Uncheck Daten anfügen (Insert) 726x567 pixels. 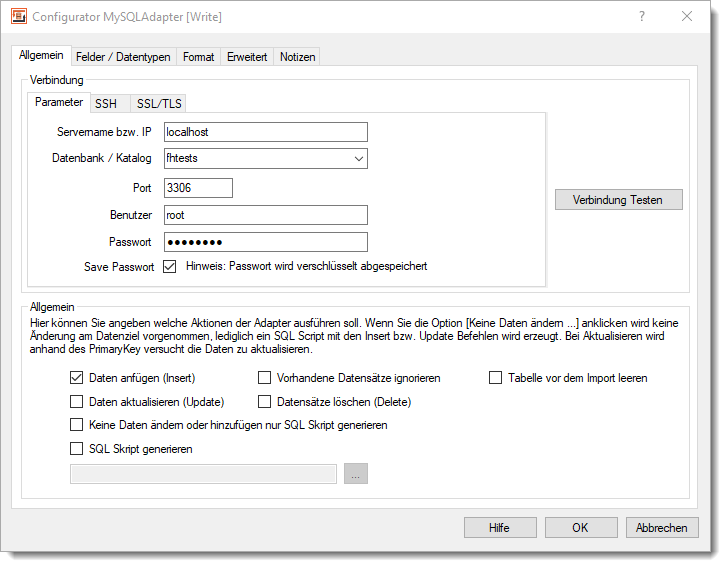tap(76, 378)
